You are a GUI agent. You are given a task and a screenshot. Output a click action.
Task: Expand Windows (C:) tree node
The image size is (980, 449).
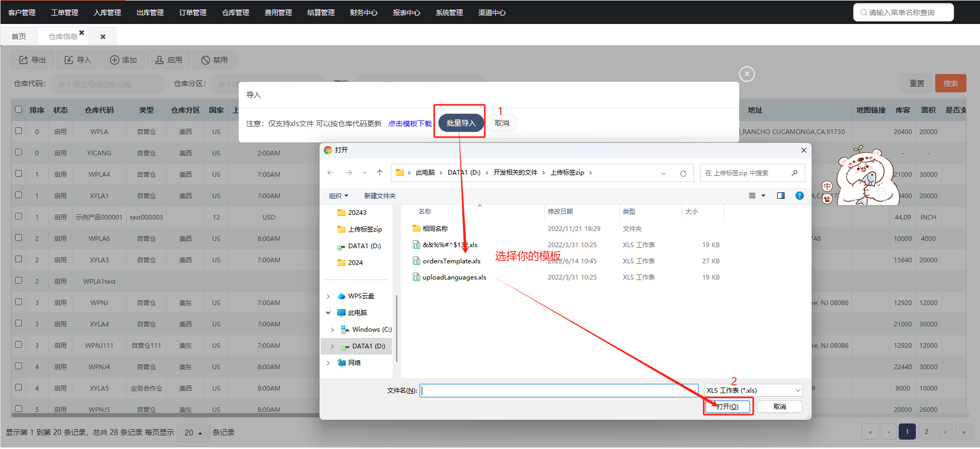click(x=333, y=330)
